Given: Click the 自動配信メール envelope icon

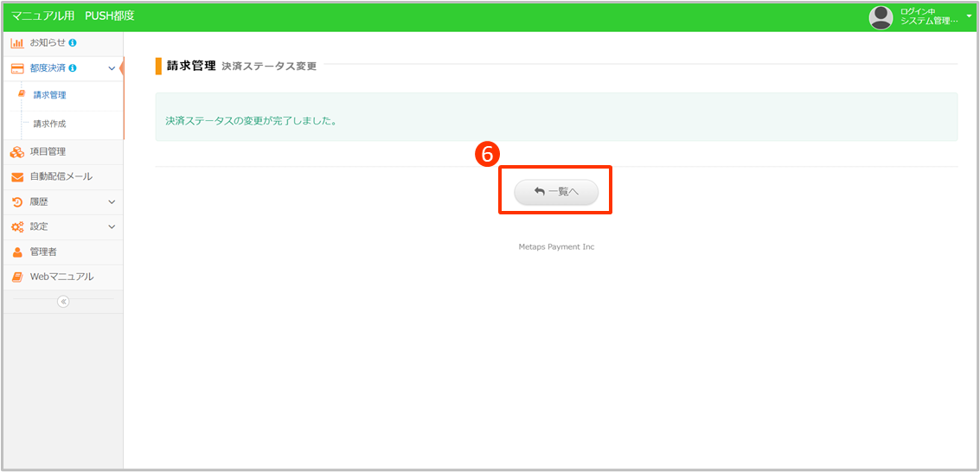Looking at the screenshot, I should tap(17, 176).
